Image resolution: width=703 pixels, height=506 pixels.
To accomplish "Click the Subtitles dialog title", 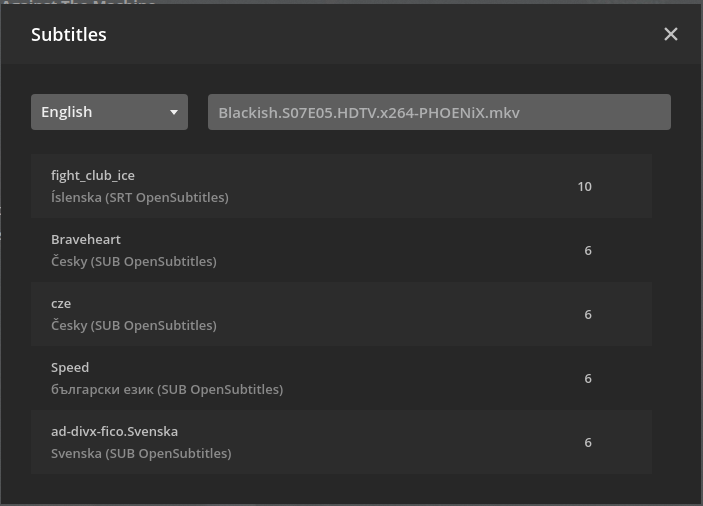I will (69, 35).
